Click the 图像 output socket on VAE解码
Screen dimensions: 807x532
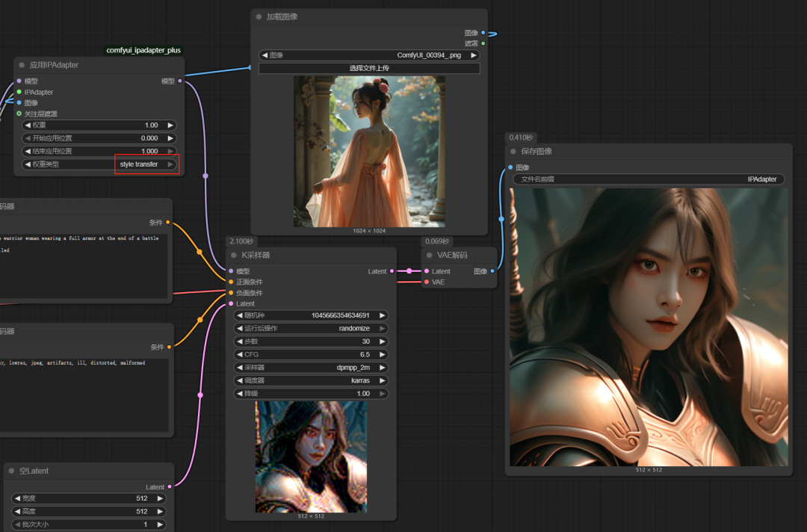coord(492,271)
